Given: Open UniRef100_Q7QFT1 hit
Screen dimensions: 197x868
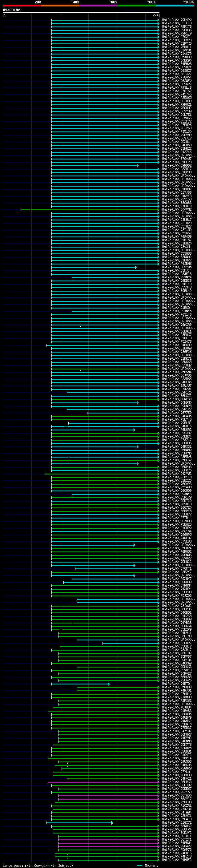Looking at the screenshot, I should coord(177,568).
